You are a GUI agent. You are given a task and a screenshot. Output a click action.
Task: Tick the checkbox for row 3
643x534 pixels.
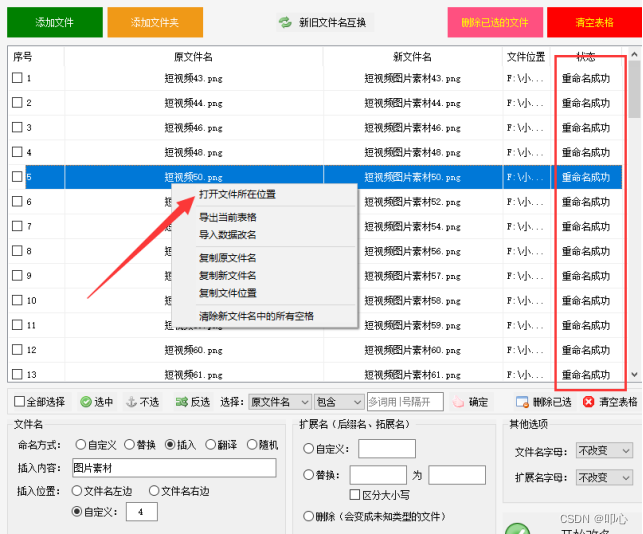click(17, 127)
